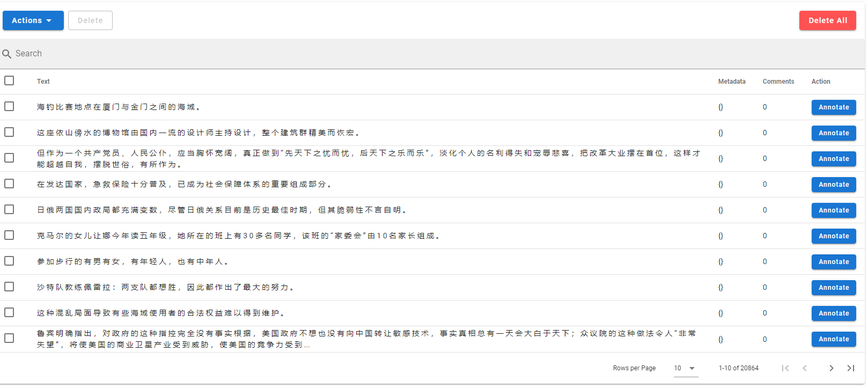This screenshot has height=388, width=868.
Task: Check the row starting with 鲁宾明确指出
Action: (9, 338)
